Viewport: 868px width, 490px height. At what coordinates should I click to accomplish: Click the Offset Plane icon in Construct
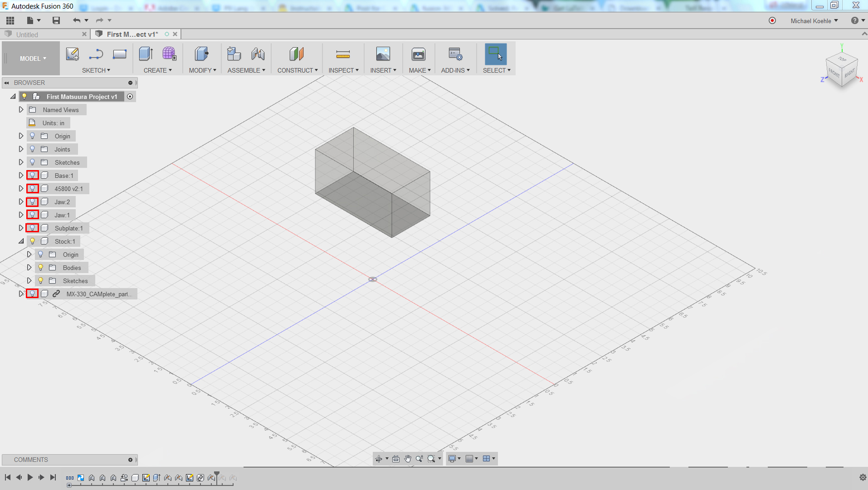[x=297, y=54]
